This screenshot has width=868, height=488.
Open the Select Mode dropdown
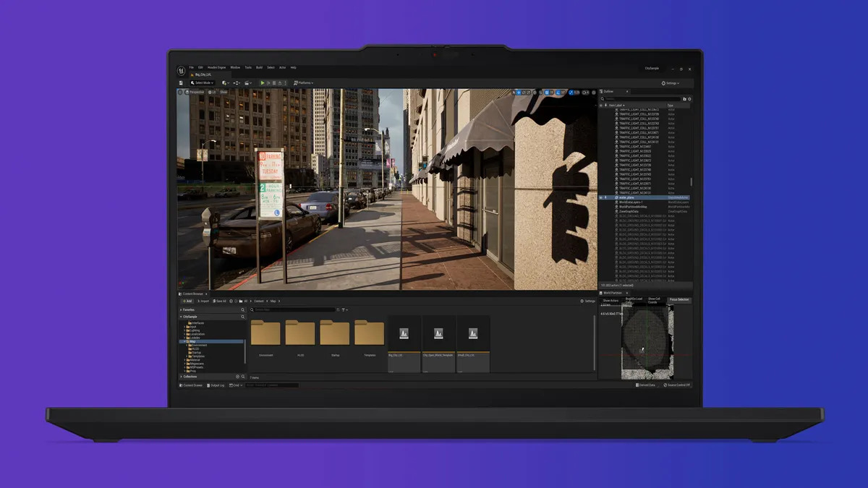(x=204, y=83)
